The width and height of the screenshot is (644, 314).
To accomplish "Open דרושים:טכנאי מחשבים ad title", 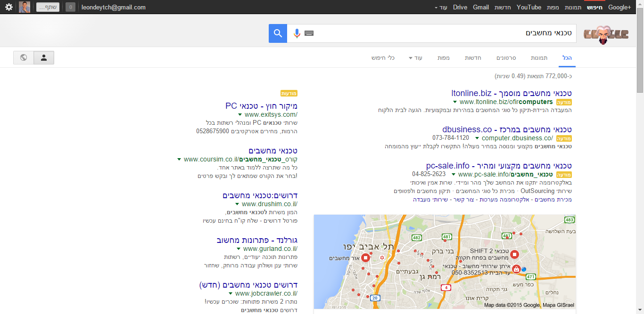I will (260, 195).
